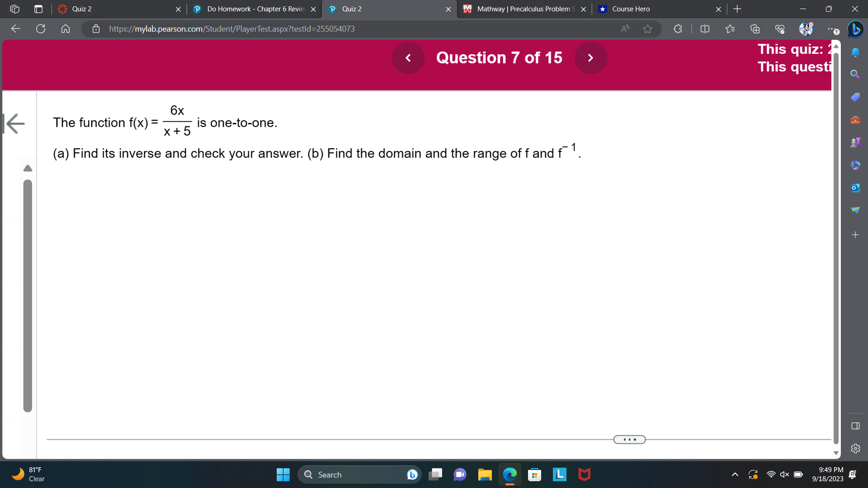Open the Settings and more menu
Image resolution: width=868 pixels, height=488 pixels.
click(832, 28)
